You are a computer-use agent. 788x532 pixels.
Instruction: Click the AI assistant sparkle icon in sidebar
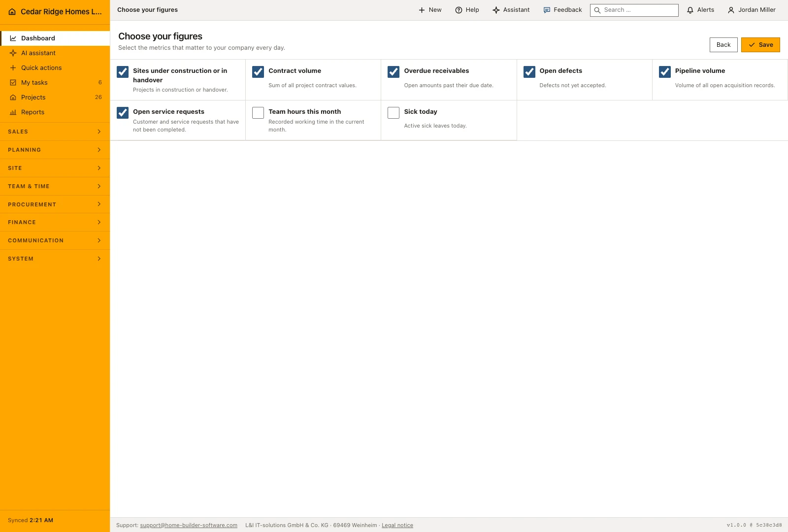pos(13,53)
